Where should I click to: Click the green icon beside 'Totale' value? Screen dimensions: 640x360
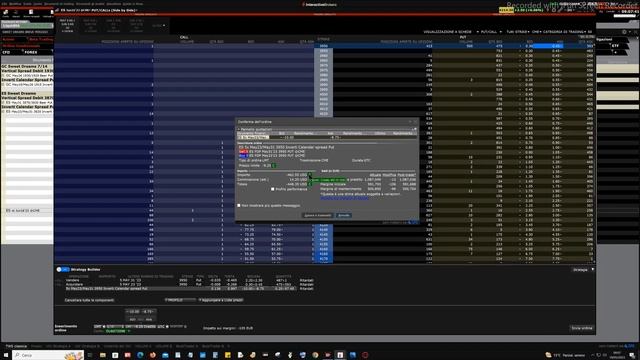point(310,184)
